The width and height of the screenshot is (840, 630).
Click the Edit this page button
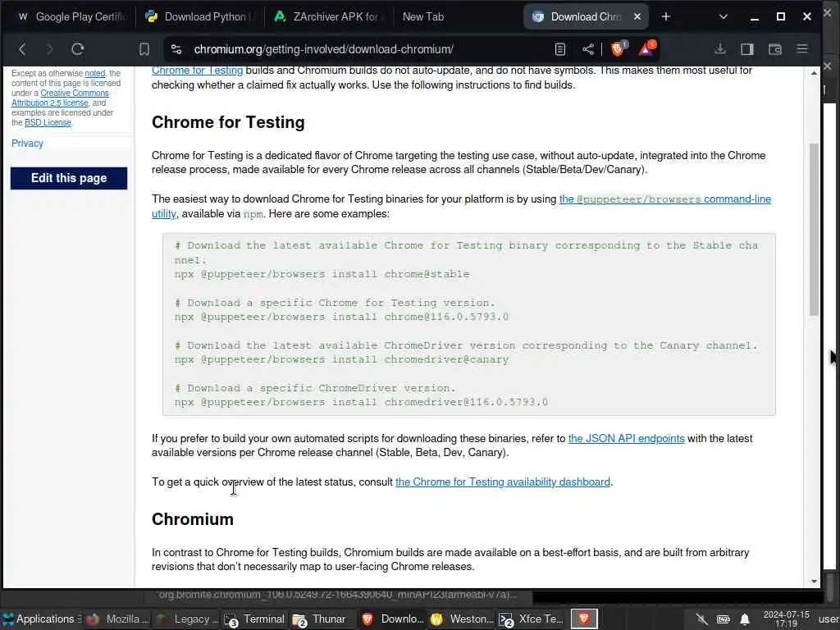click(69, 178)
